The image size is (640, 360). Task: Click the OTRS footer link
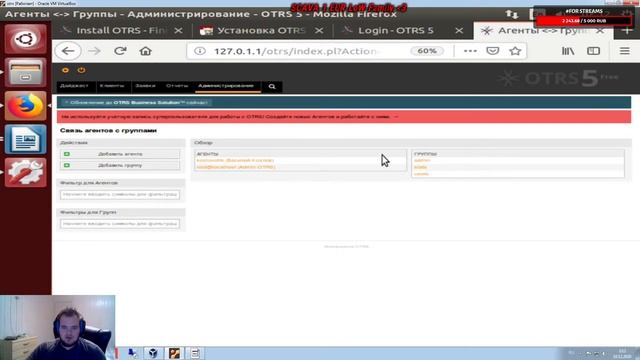pos(347,247)
